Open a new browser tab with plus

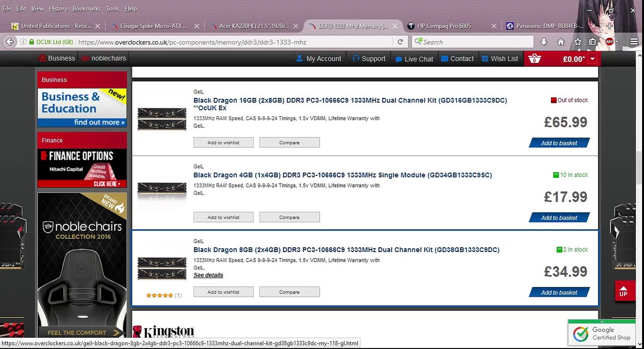[x=610, y=26]
